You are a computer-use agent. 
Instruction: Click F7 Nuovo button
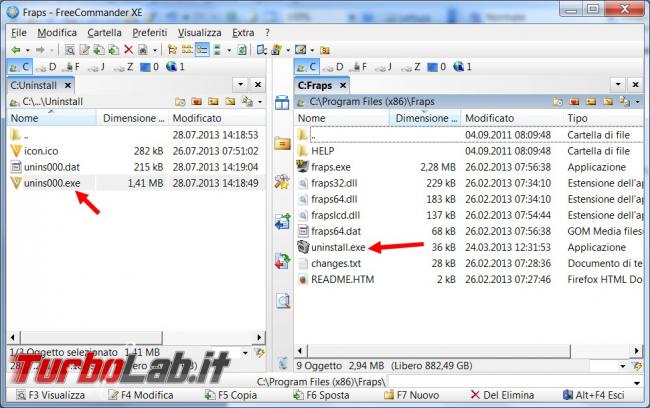point(411,395)
